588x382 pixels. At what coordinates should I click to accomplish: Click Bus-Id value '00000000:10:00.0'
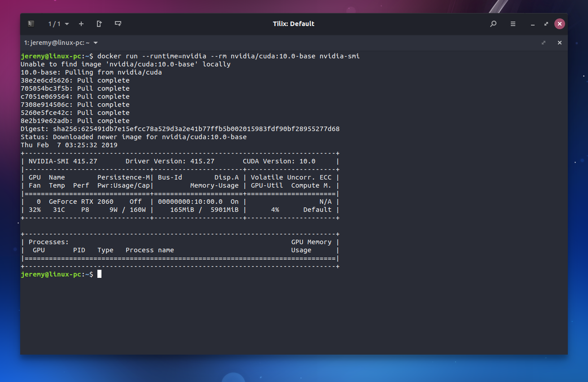[x=190, y=202]
